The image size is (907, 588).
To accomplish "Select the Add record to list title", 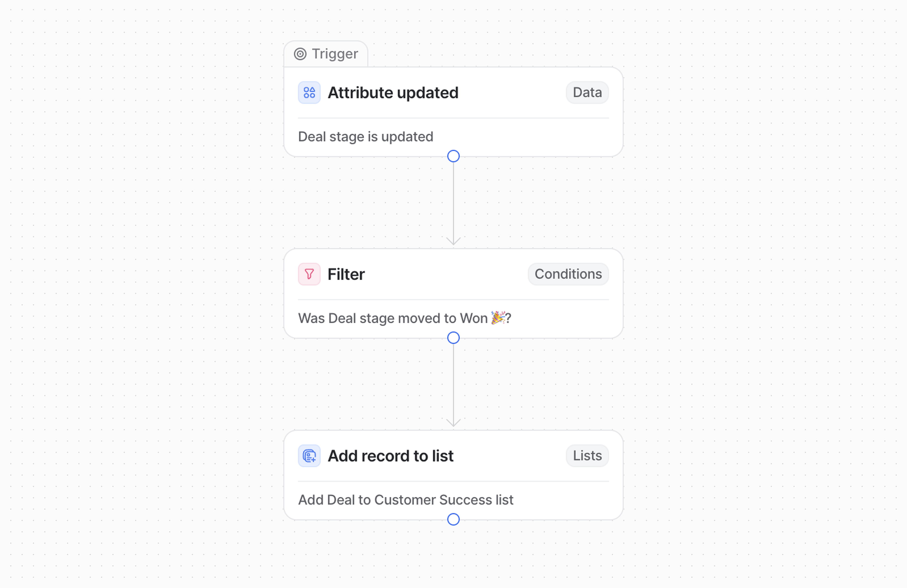I will pos(390,456).
